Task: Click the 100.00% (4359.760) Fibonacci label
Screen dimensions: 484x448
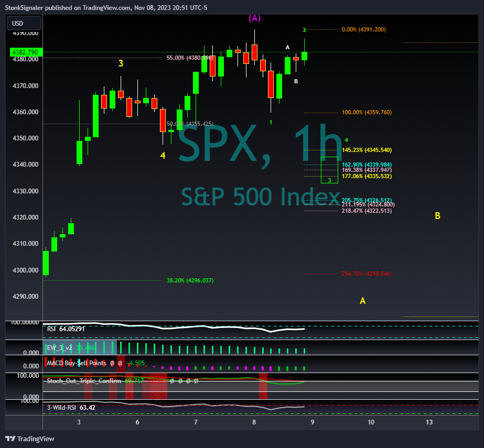Action: [x=367, y=112]
